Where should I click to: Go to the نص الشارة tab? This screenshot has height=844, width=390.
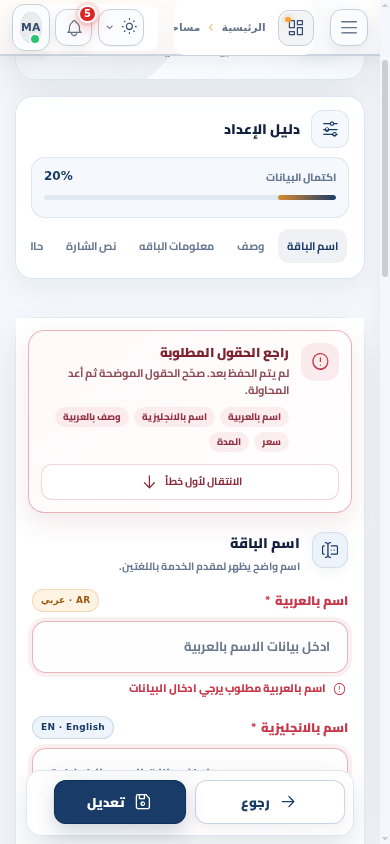pos(91,247)
